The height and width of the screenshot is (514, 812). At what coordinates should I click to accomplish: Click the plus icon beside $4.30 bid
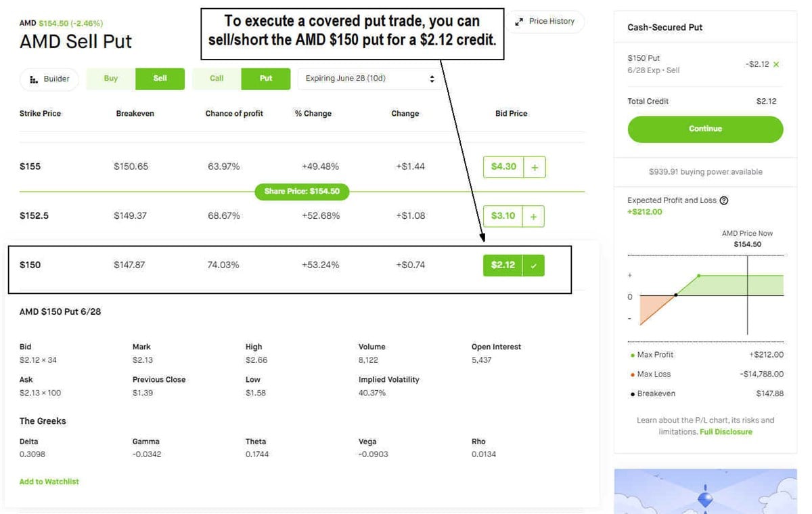[535, 167]
